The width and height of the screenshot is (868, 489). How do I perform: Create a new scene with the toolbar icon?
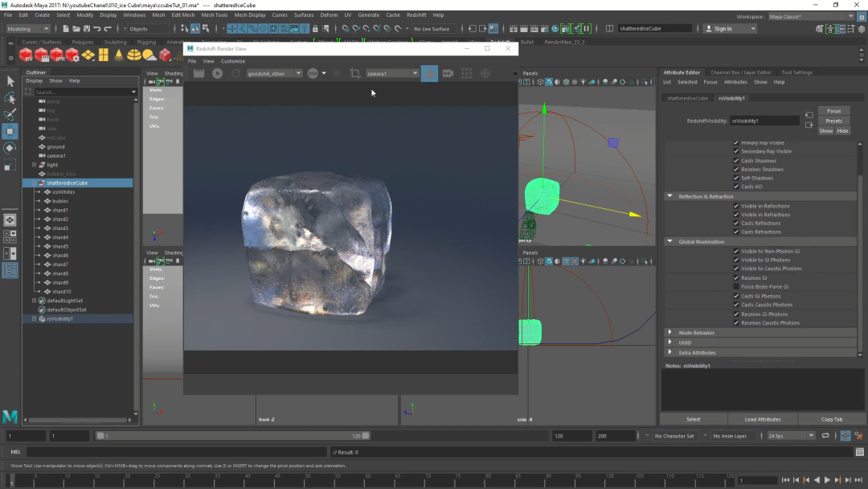pyautogui.click(x=66, y=28)
